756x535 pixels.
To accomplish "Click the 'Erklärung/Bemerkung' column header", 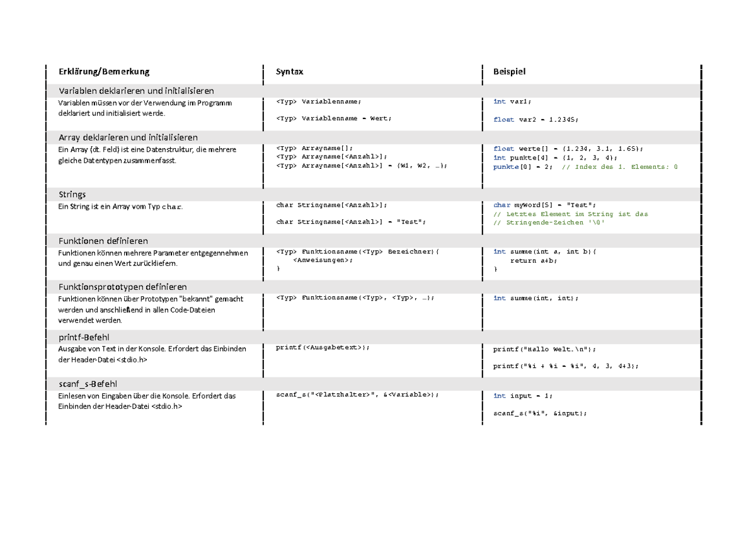I will tap(104, 72).
